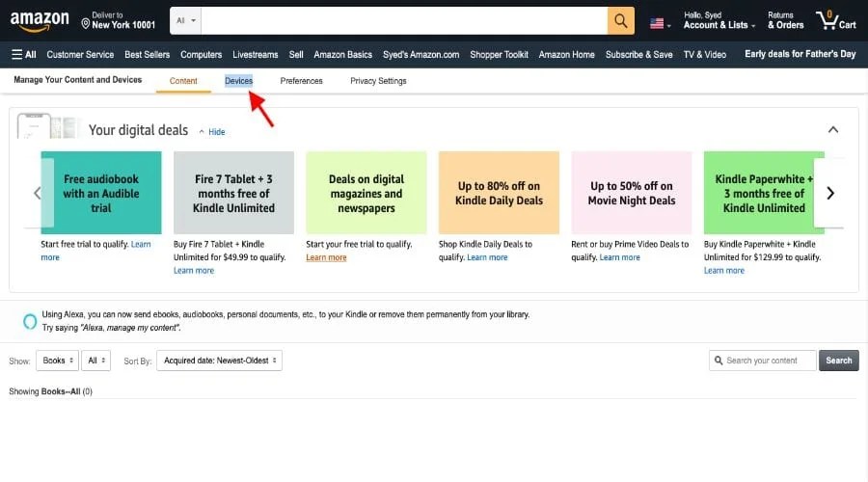The width and height of the screenshot is (868, 482).
Task: Open Amazon Basics in nav bar
Action: click(342, 54)
